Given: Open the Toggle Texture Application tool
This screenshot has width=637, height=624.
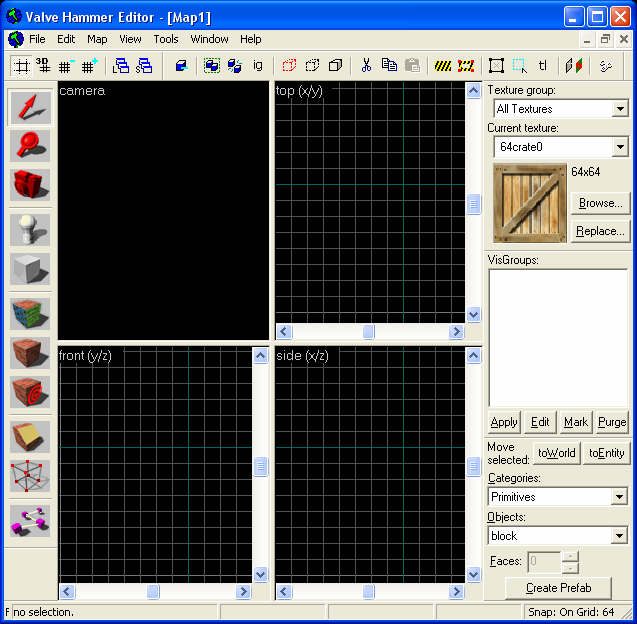Looking at the screenshot, I should 30,314.
